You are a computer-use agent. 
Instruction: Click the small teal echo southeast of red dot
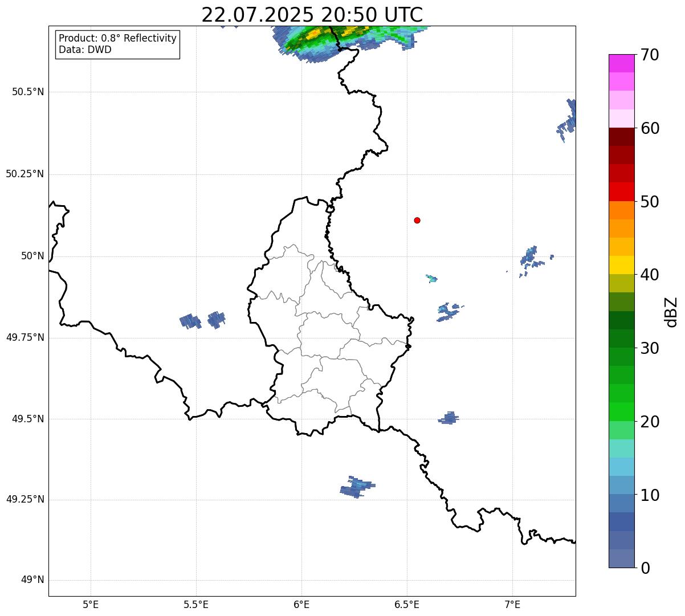[x=432, y=279]
